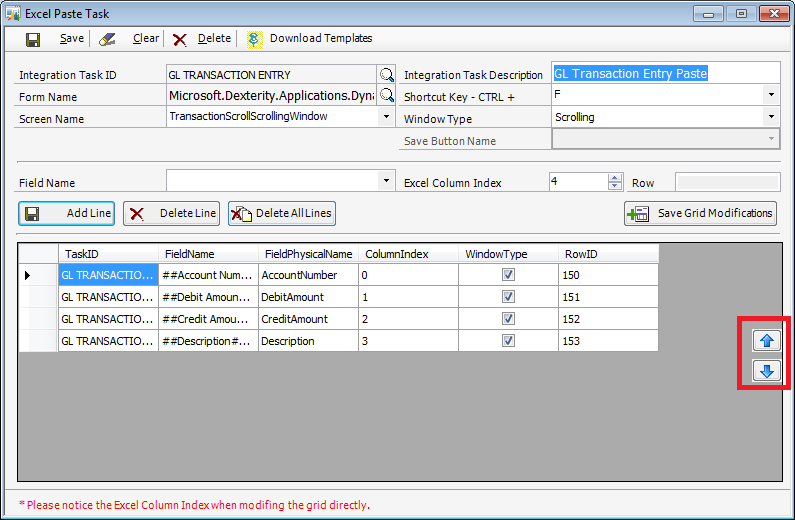Sort by the RowID column header
795x520 pixels.
tap(608, 254)
